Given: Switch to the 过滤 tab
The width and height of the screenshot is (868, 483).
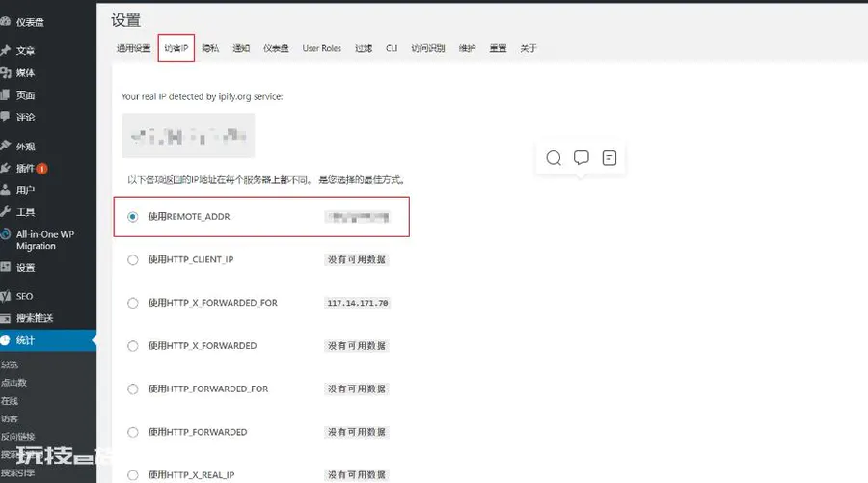Looking at the screenshot, I should tap(364, 48).
